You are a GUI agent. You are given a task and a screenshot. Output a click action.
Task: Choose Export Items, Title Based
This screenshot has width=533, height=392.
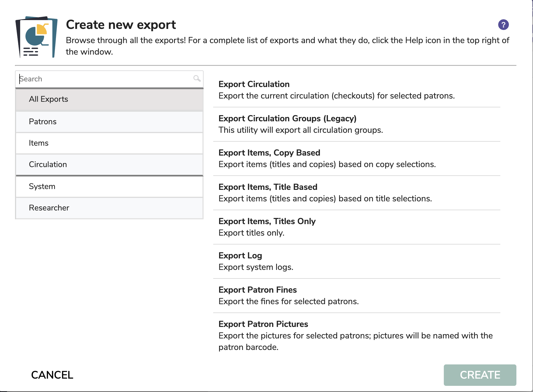tap(356, 193)
